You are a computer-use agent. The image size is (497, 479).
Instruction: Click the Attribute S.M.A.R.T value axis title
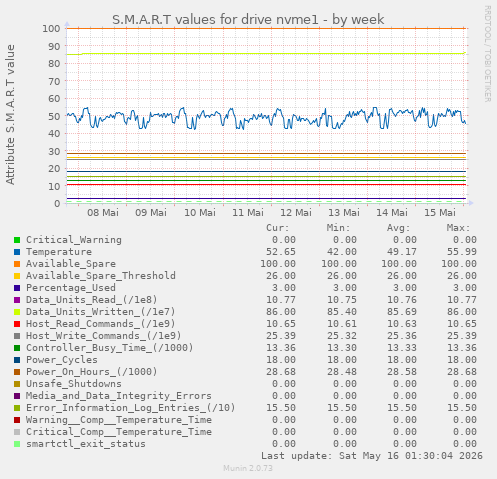click(x=10, y=115)
